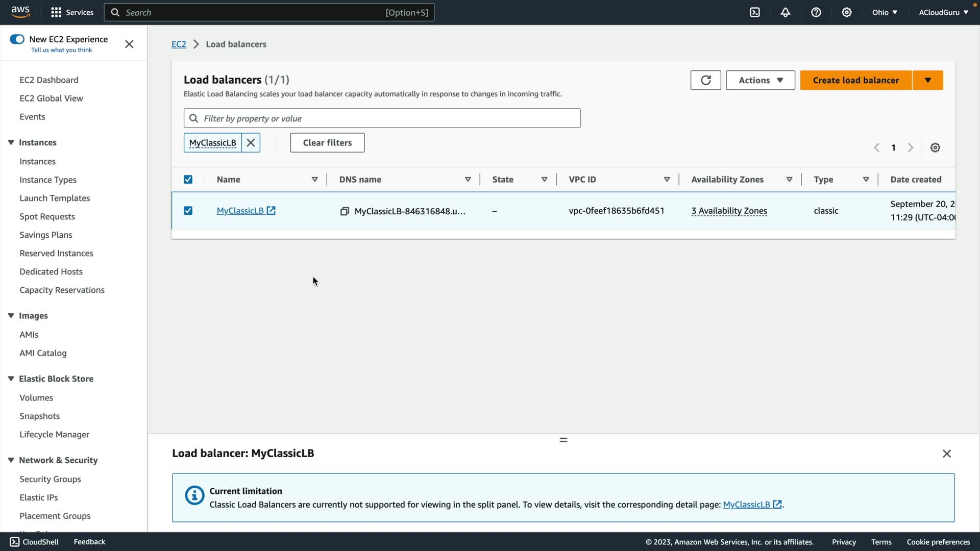Open table preferences gear icon
The width and height of the screenshot is (980, 551).
935,147
